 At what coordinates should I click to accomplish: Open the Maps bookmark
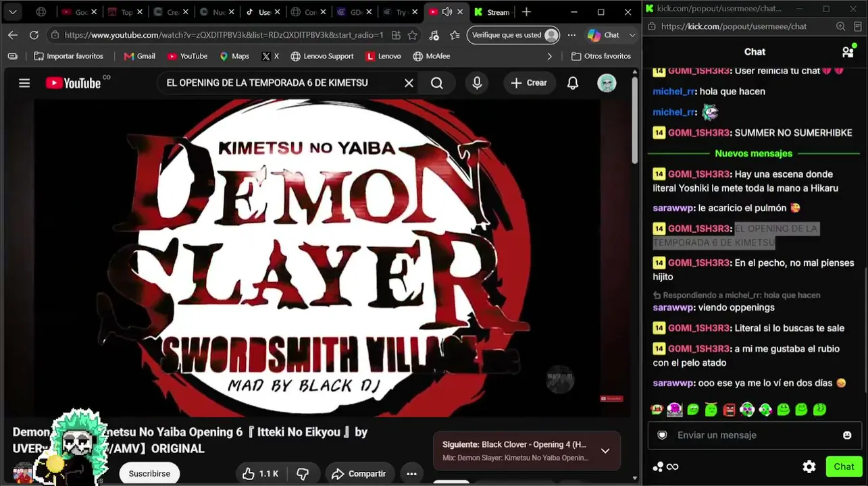234,56
